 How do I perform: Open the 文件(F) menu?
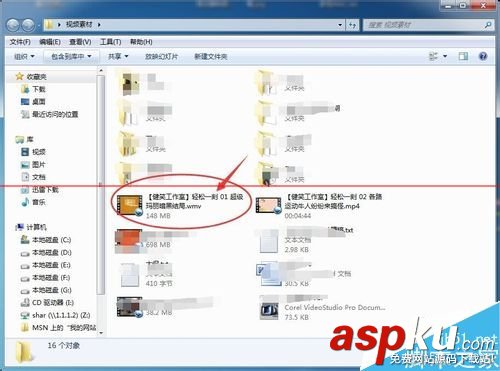pyautogui.click(x=20, y=42)
